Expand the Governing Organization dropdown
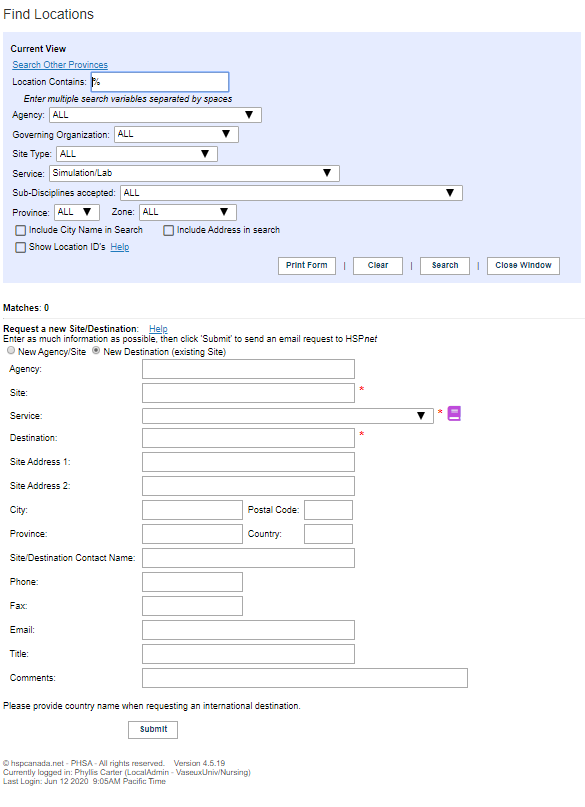Image resolution: width=585 pixels, height=807 pixels. click(x=176, y=134)
